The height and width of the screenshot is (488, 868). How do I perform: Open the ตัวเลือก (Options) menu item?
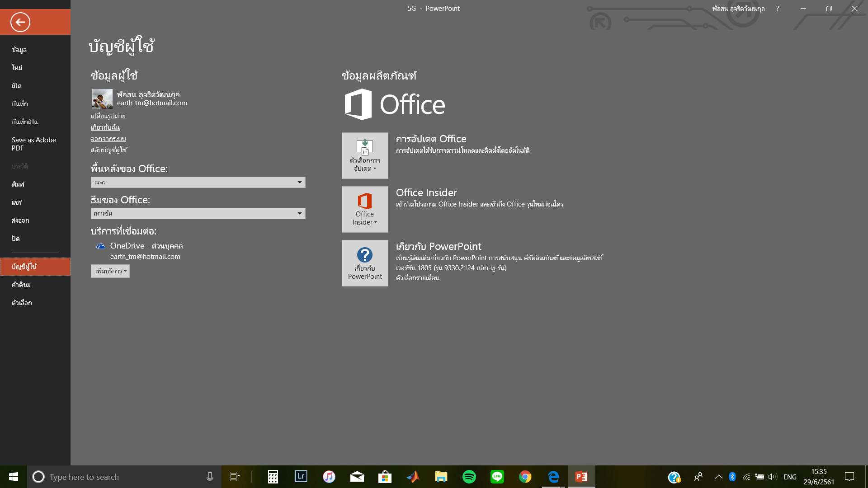22,303
